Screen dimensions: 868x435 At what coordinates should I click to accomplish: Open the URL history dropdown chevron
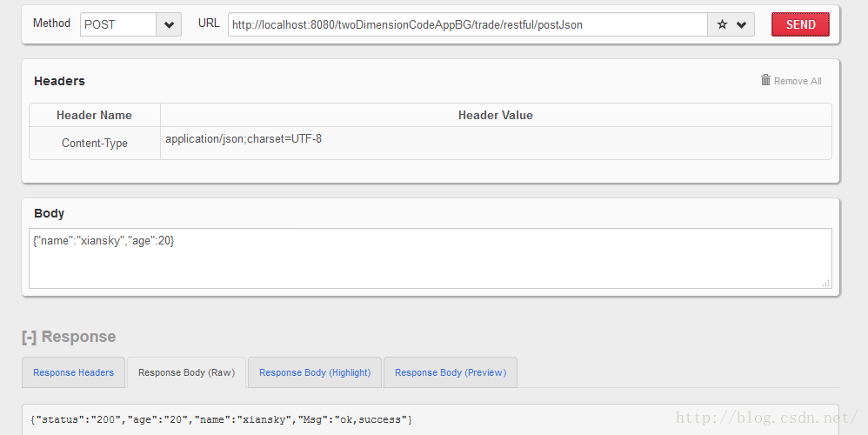click(x=742, y=25)
